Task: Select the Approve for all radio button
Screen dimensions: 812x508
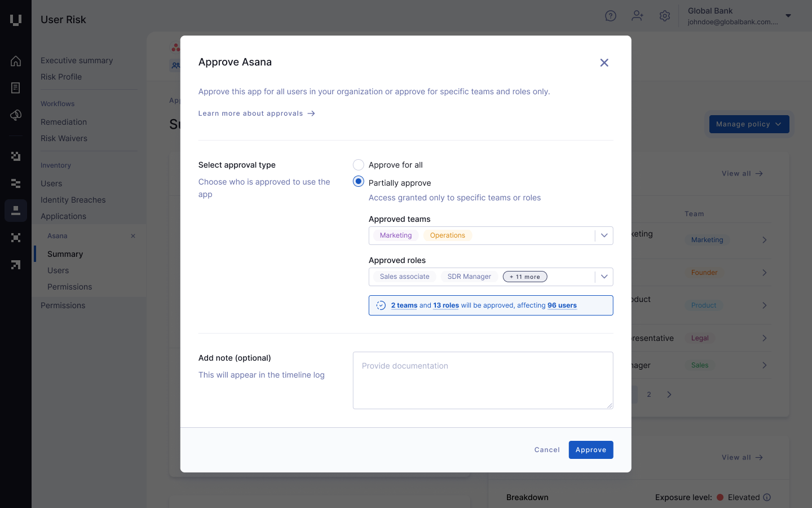Action: [358, 165]
